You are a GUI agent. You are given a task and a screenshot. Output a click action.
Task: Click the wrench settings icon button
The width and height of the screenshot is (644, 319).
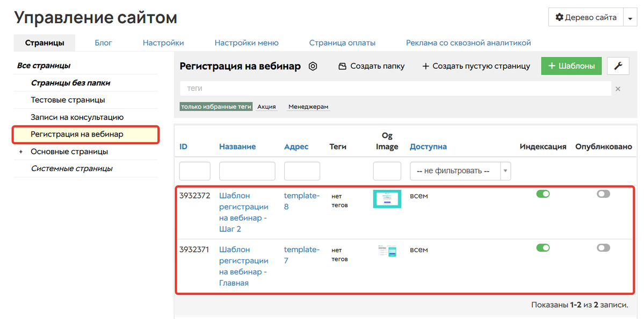pos(618,66)
